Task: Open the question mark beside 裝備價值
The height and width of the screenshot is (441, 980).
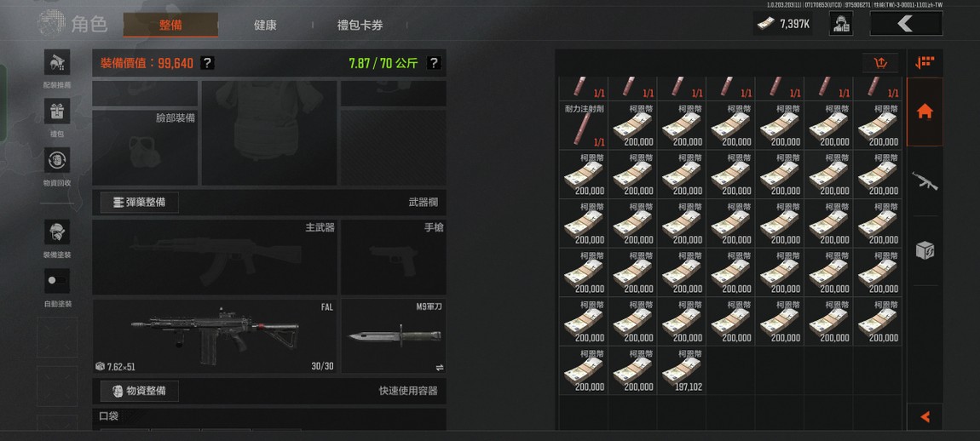Action: 207,63
